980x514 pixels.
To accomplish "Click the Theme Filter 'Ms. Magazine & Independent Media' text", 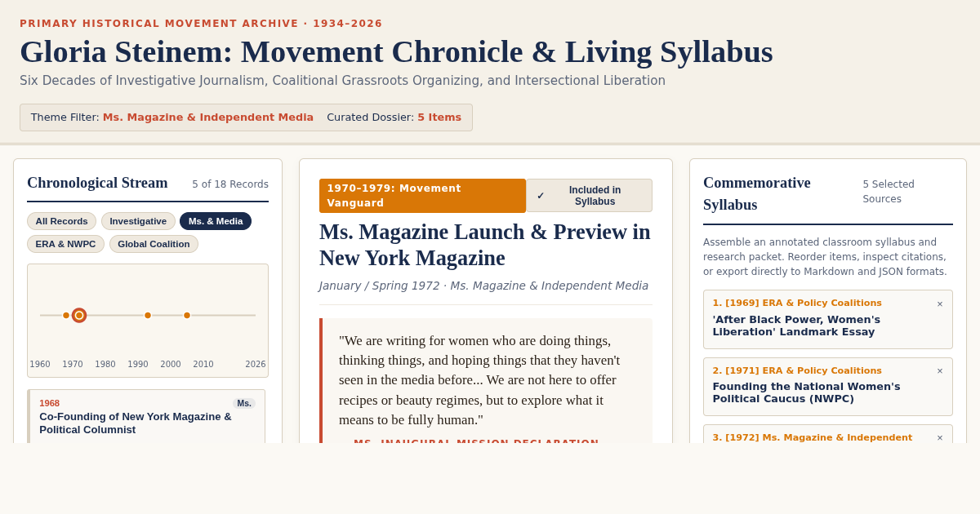I will pos(208,117).
